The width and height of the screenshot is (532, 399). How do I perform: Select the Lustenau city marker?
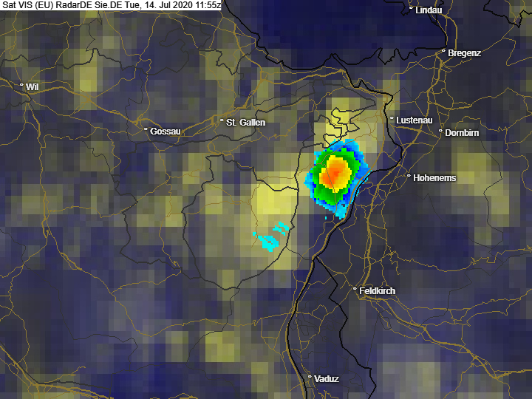click(392, 118)
